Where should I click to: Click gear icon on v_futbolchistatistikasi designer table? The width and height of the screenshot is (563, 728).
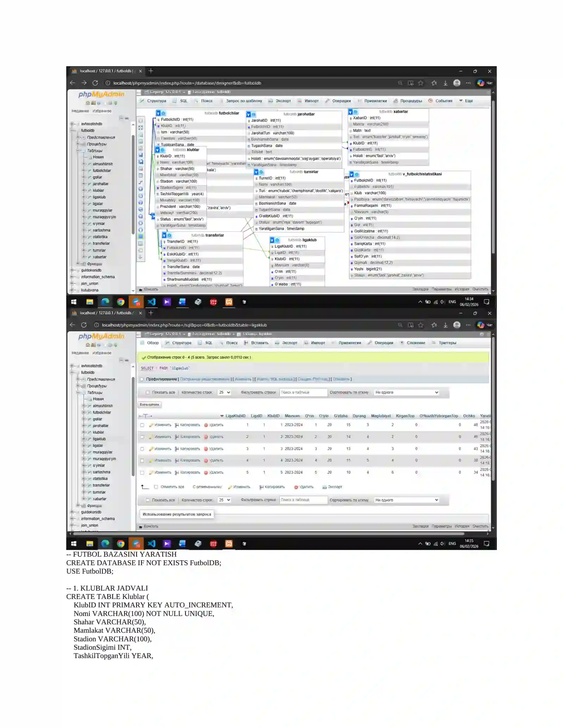click(x=356, y=174)
